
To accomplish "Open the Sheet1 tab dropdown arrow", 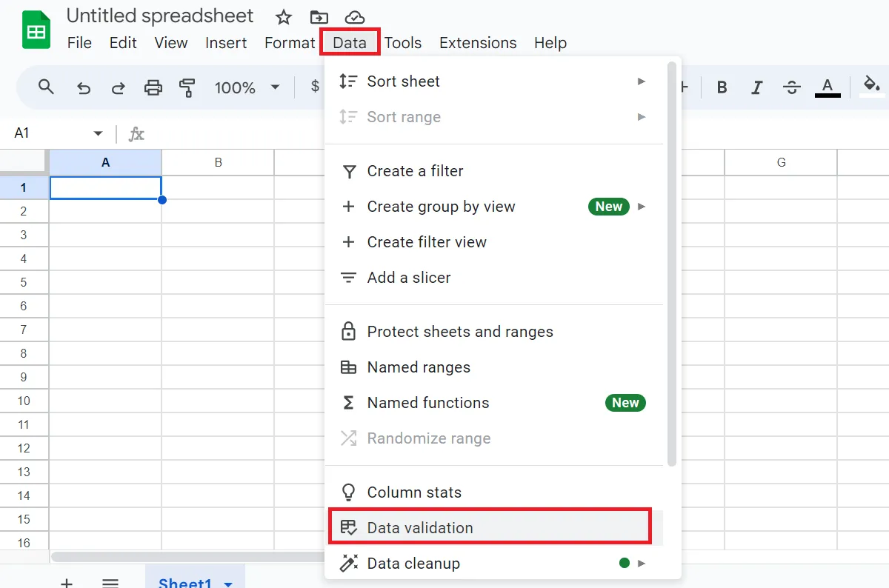I will [228, 584].
